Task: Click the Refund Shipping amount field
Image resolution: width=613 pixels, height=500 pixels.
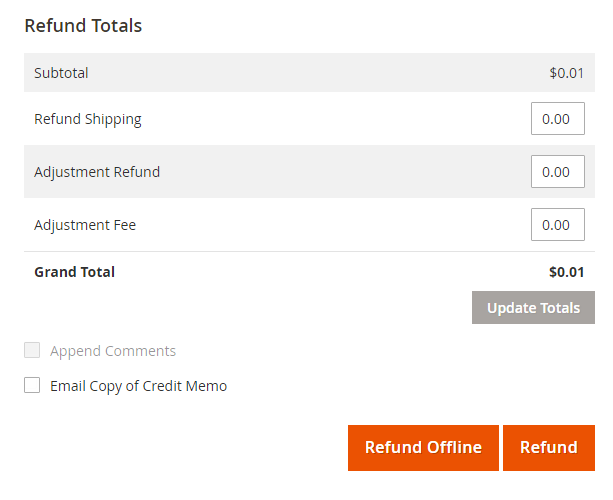Action: click(x=557, y=119)
